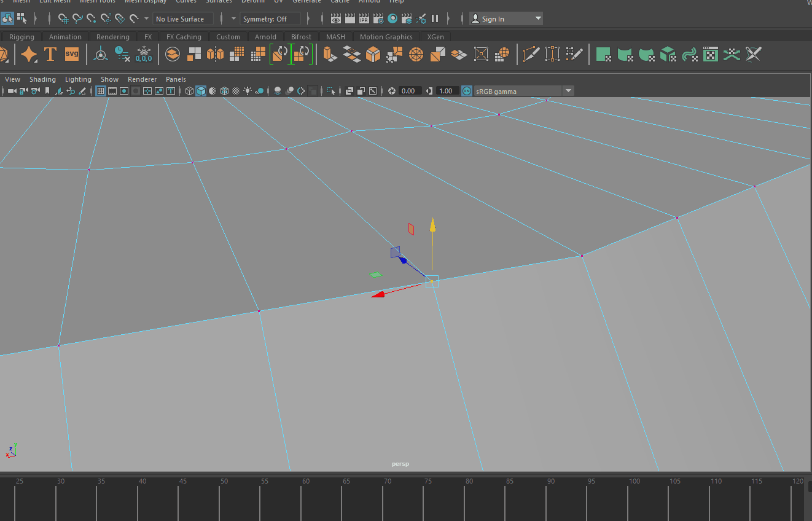
Task: Toggle the film gate viewport icon
Action: click(112, 91)
